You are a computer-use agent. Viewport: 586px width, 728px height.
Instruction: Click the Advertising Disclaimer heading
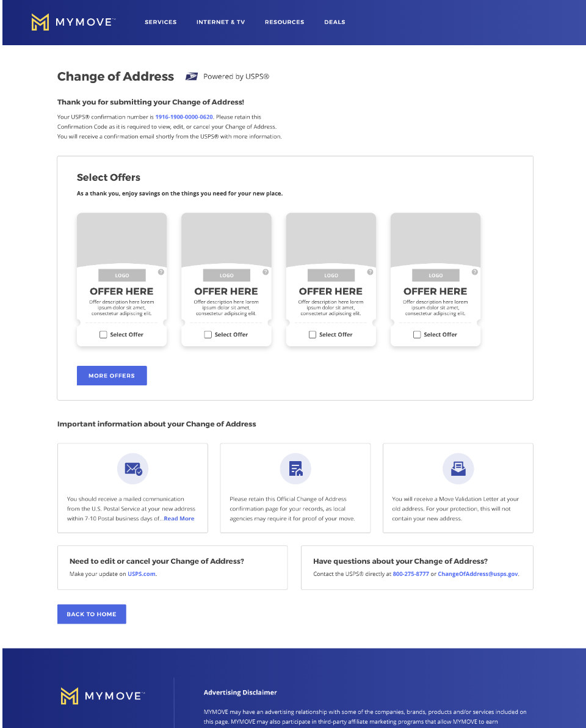point(241,692)
